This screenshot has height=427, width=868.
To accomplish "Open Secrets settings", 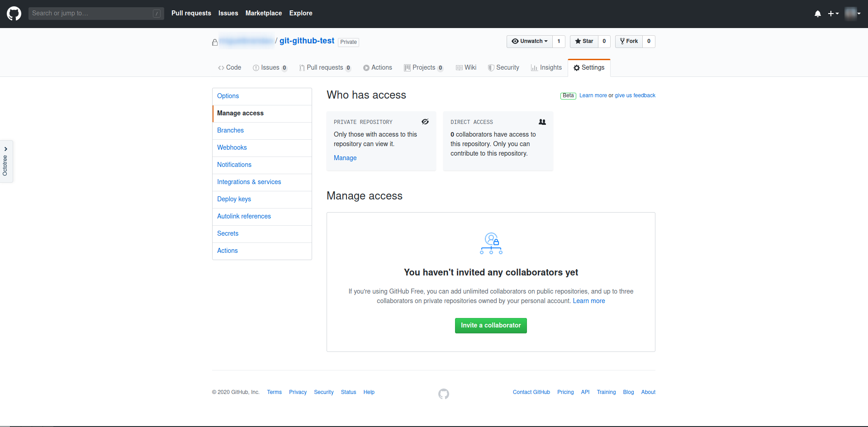I will [x=262, y=233].
